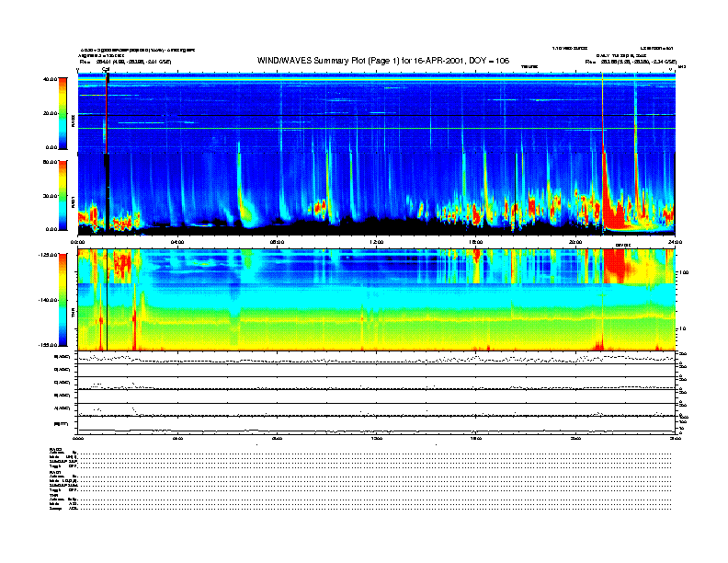Click the WIND/WAVES Summary Plot title
Screen dimensions: 728x563
(383, 61)
